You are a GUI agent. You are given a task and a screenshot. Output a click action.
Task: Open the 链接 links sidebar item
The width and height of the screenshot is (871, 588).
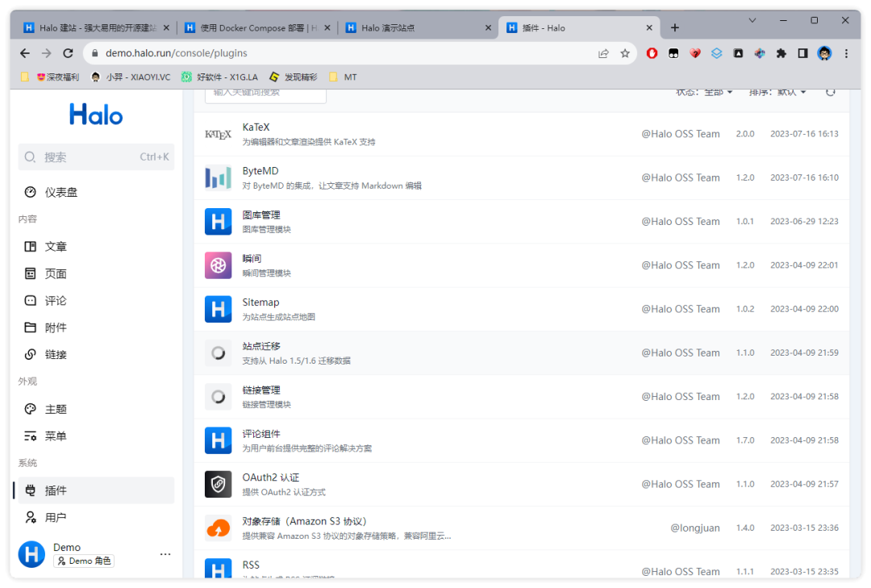pos(95,355)
